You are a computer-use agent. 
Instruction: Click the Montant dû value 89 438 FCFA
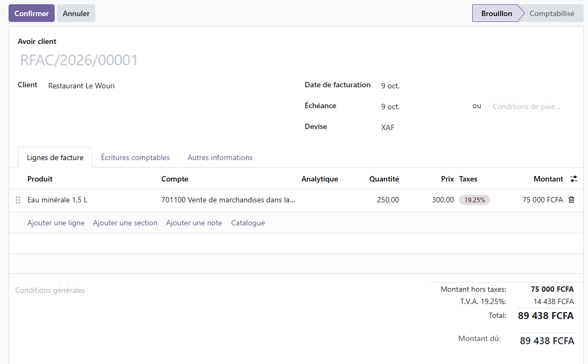547,341
